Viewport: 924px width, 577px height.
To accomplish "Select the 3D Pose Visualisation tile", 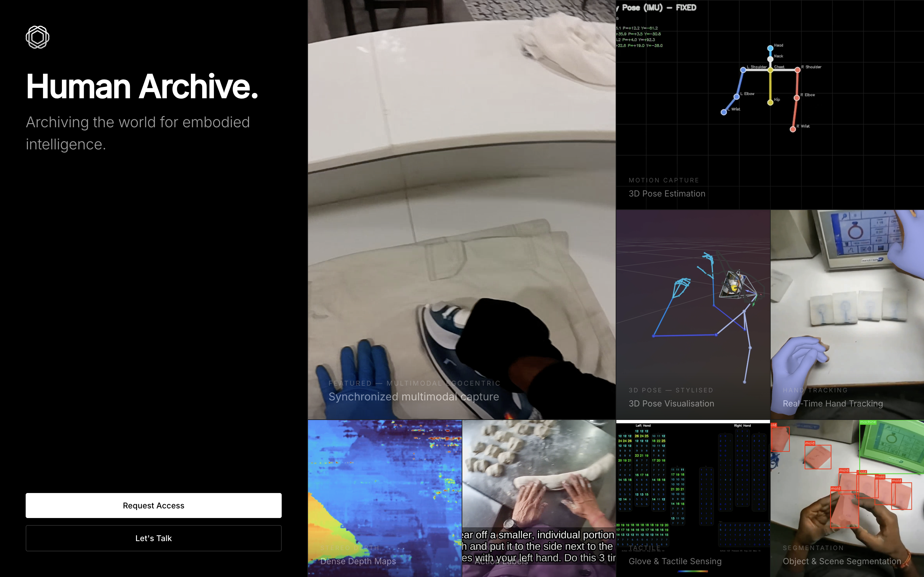I will point(693,314).
